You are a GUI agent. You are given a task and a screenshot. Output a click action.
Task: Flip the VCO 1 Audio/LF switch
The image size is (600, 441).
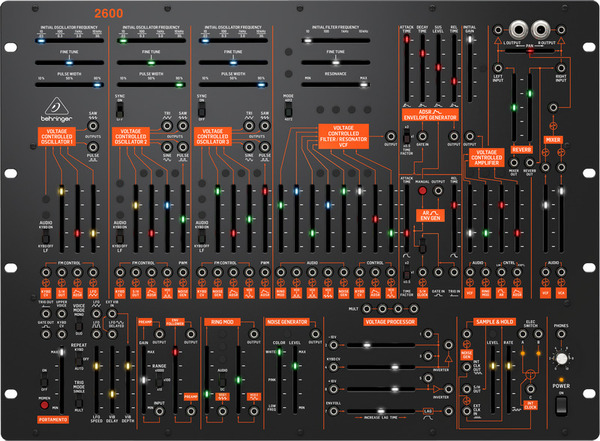point(46,237)
